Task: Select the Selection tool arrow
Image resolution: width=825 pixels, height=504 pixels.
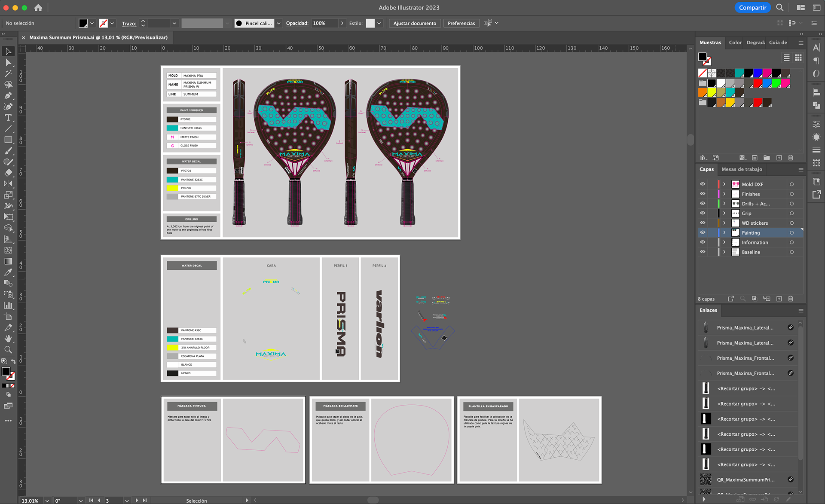Action: pyautogui.click(x=8, y=51)
